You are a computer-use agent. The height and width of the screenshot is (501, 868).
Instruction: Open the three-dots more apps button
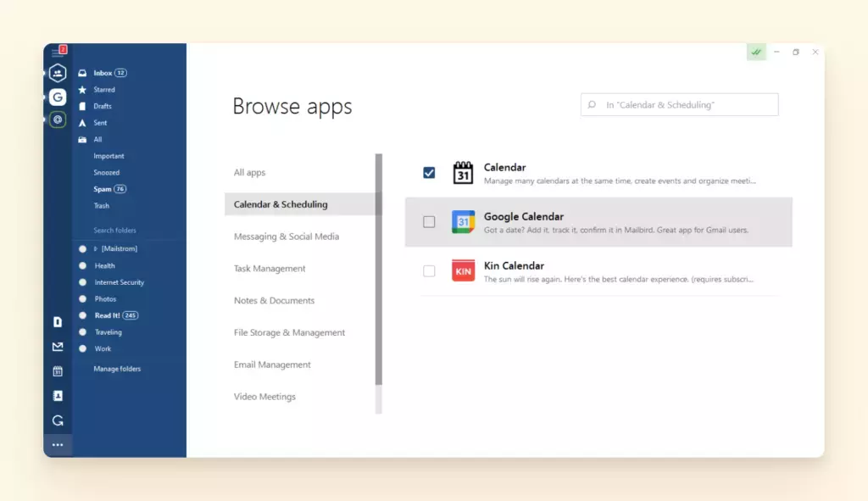click(x=58, y=444)
